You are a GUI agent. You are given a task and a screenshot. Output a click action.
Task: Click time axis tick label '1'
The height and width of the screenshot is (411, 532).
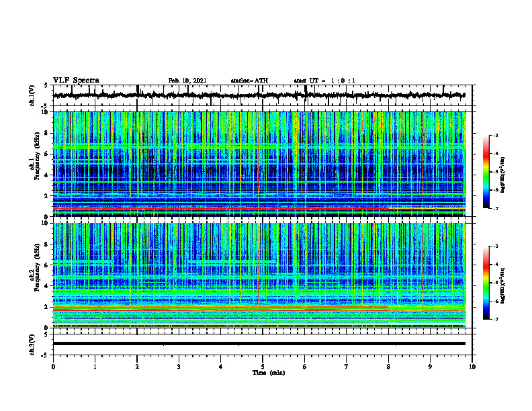[95, 367]
